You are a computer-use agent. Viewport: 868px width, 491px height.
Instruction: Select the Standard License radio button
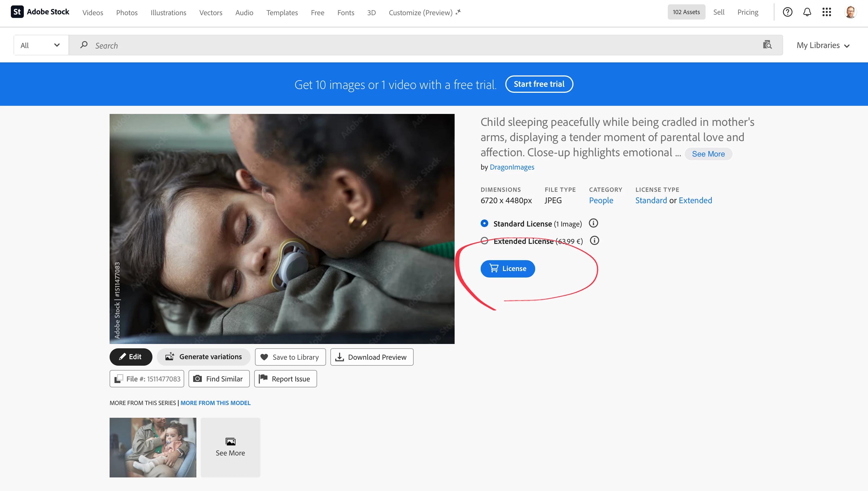pos(484,223)
